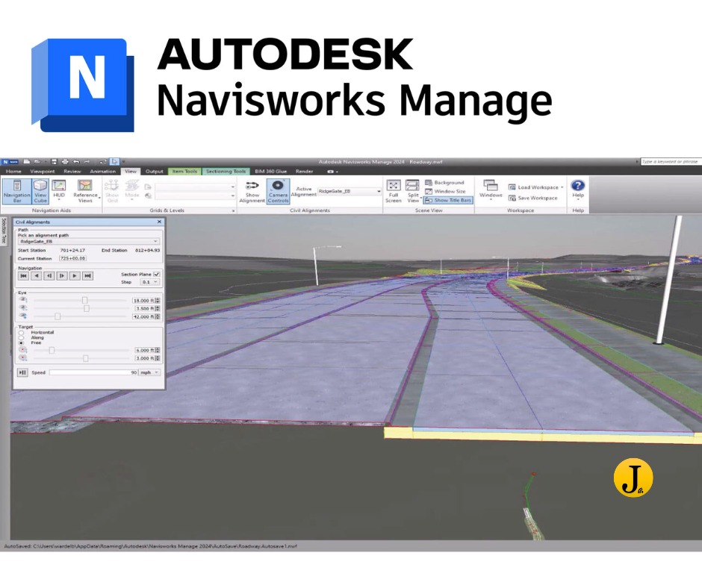Click the Print icon in quick access toolbar
This screenshot has width=702, height=588.
click(x=65, y=161)
